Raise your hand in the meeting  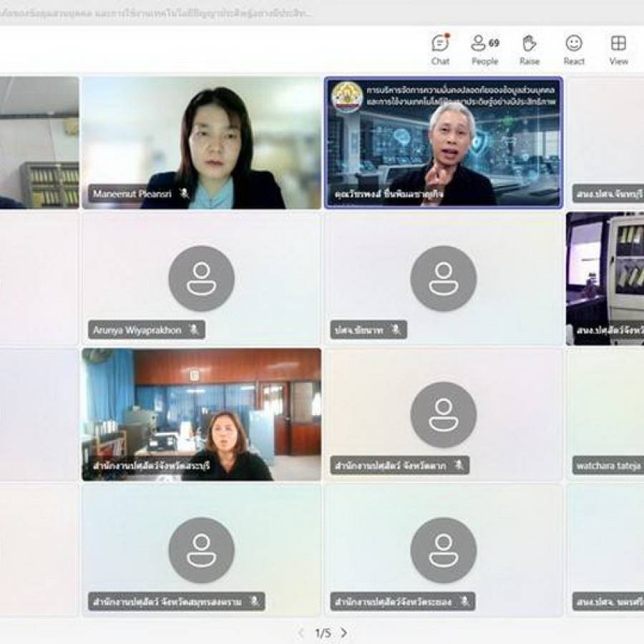click(530, 49)
